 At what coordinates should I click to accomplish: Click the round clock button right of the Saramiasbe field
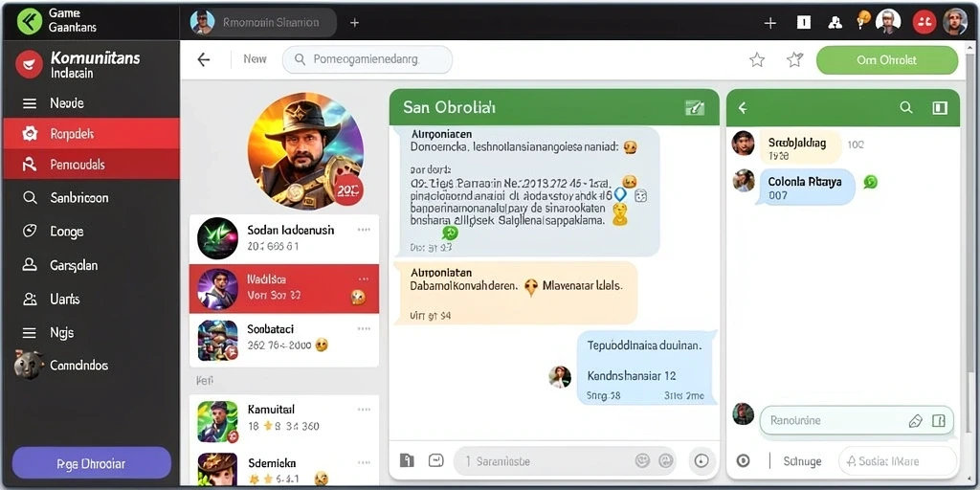[x=702, y=460]
